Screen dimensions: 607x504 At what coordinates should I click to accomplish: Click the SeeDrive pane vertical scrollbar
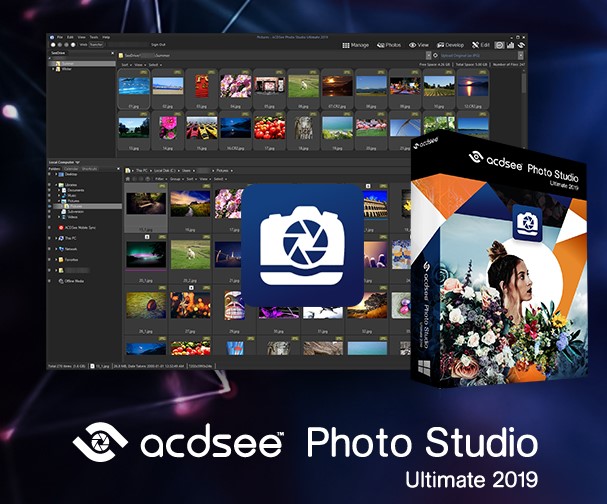tap(524, 83)
